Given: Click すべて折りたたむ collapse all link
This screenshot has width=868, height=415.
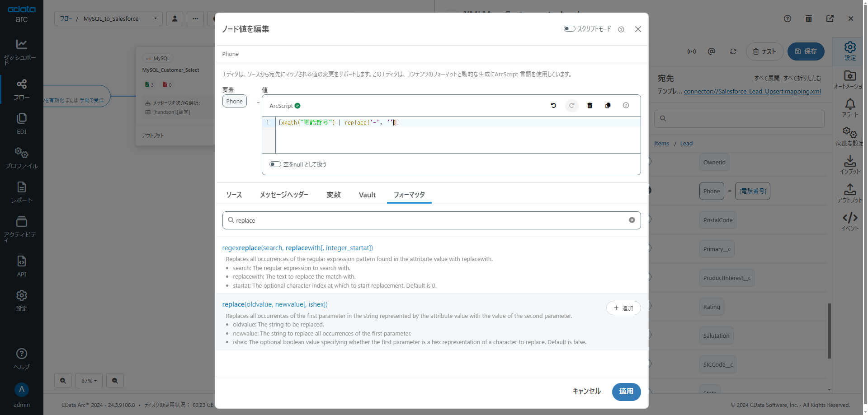Looking at the screenshot, I should [802, 78].
